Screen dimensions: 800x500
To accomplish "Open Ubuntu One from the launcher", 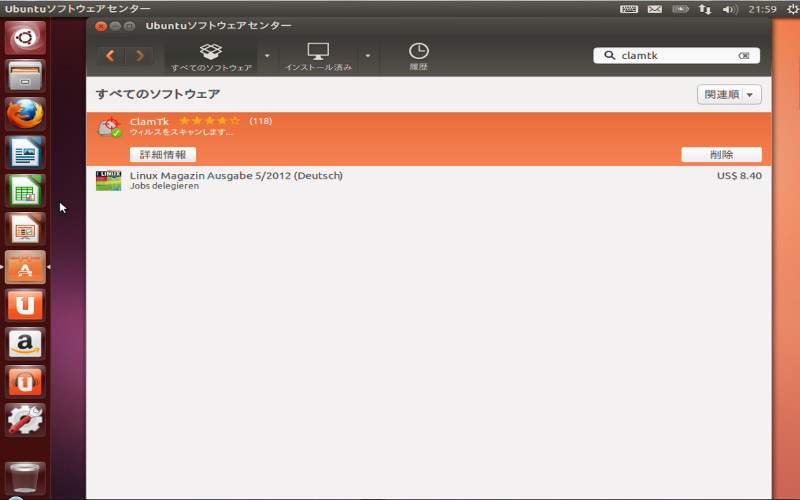I will coord(25,306).
